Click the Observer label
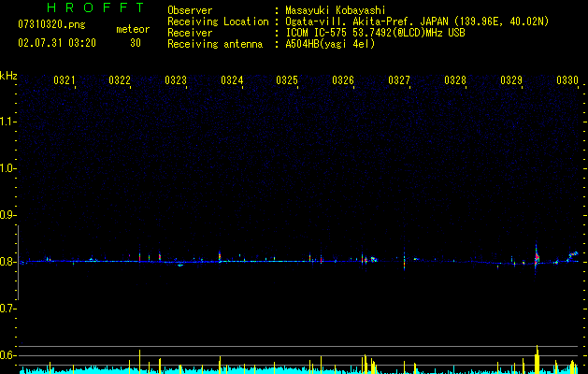588x374 pixels. 190,10
